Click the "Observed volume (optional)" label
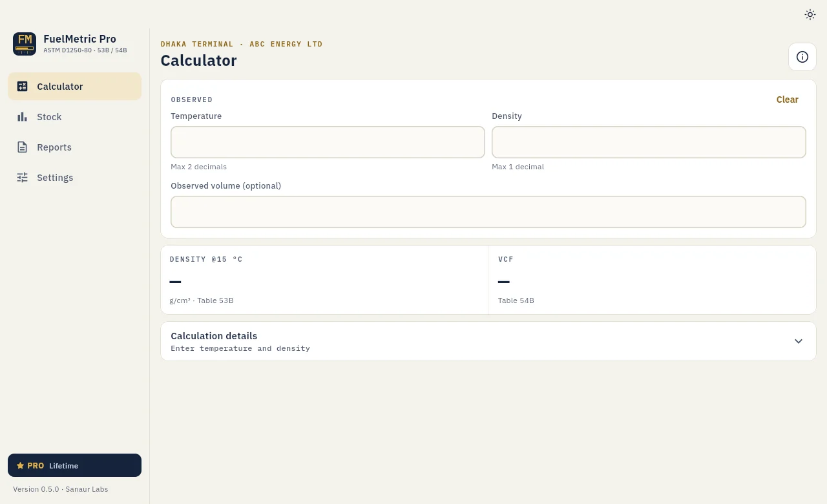 (226, 185)
